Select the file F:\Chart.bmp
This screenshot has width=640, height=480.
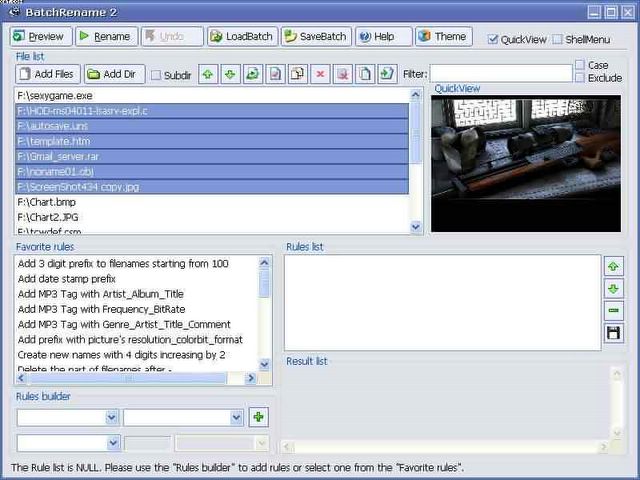pyautogui.click(x=212, y=202)
